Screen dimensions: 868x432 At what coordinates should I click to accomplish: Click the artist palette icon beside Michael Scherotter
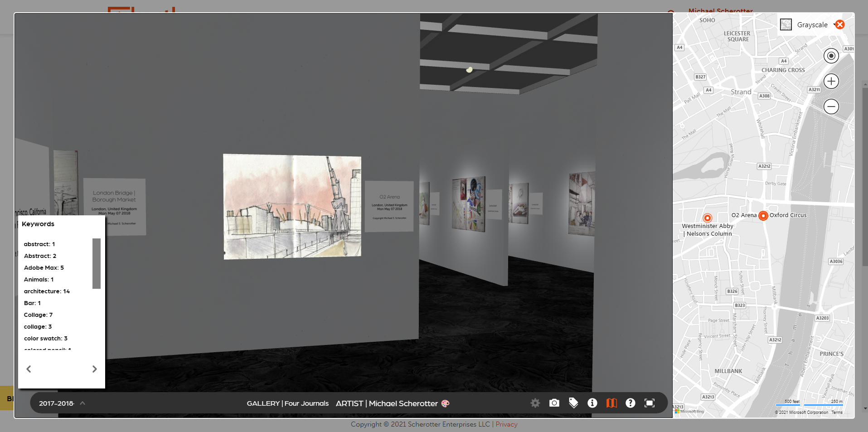(x=446, y=403)
